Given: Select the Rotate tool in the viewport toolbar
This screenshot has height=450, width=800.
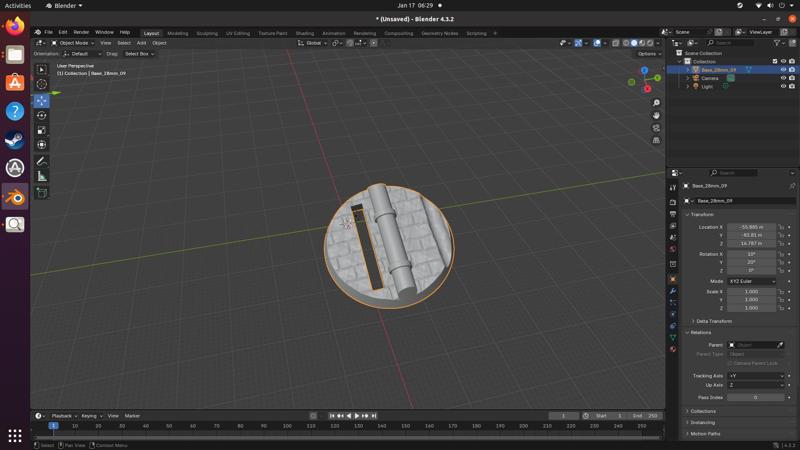Looking at the screenshot, I should pyautogui.click(x=42, y=115).
